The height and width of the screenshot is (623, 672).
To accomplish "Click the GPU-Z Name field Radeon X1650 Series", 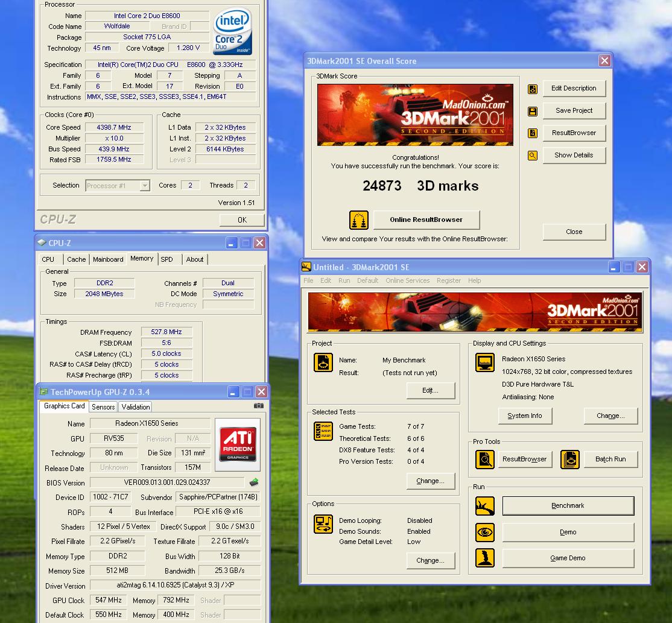I will coord(150,423).
